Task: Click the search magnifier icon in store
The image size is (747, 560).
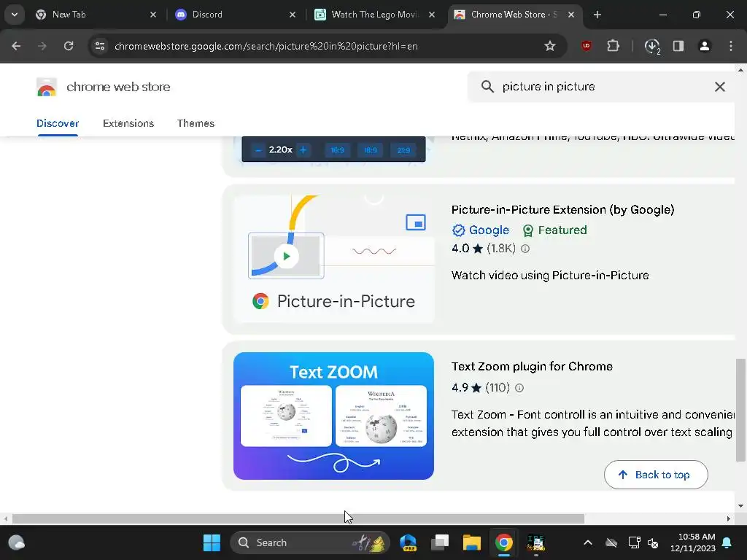Action: (487, 87)
